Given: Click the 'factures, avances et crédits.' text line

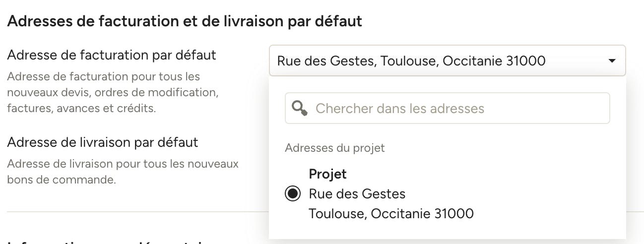Looking at the screenshot, I should click(81, 108).
